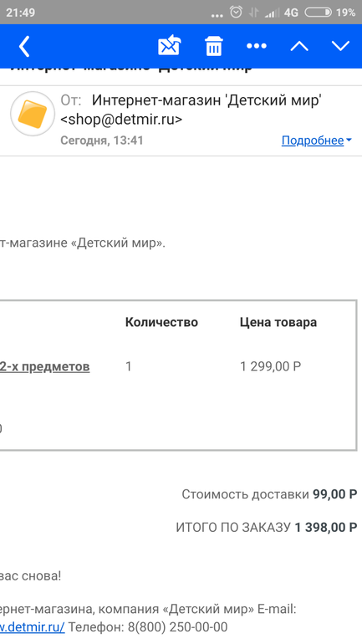
Task: Delete this email with the trash icon
Action: 213,46
